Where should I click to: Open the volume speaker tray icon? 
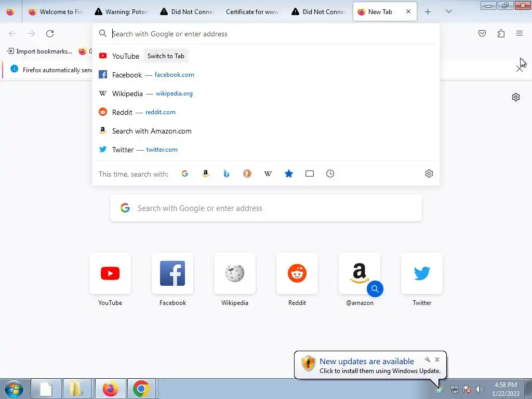(480, 389)
